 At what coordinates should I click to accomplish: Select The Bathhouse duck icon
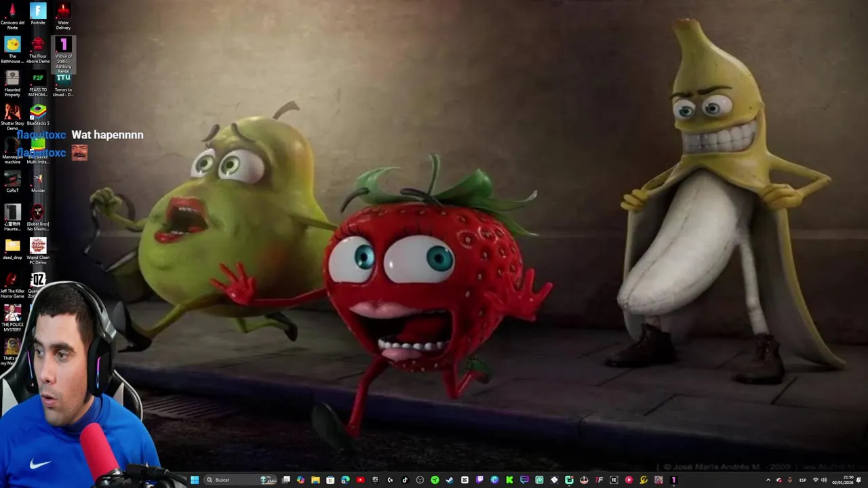click(x=12, y=50)
